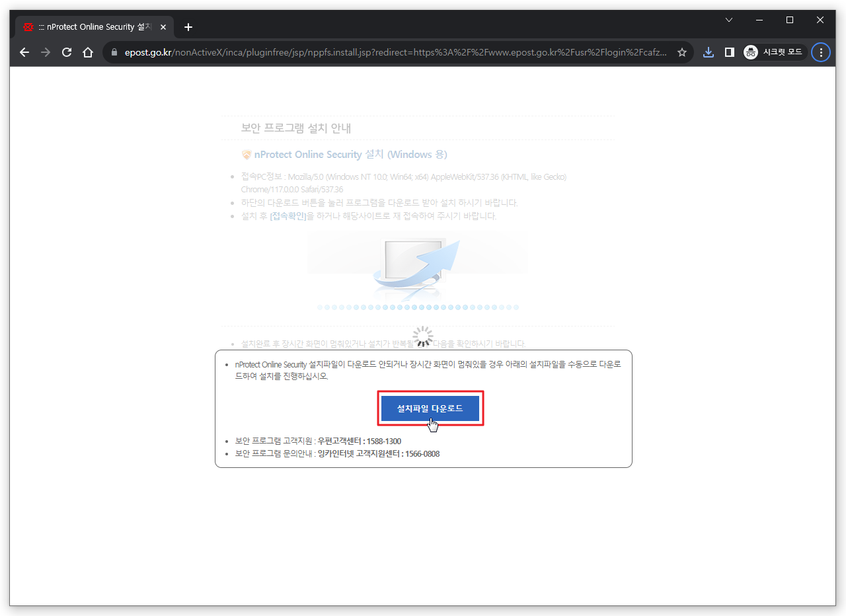Open the tab search dropdown arrow
Viewport: 846px width, 616px height.
coord(729,20)
